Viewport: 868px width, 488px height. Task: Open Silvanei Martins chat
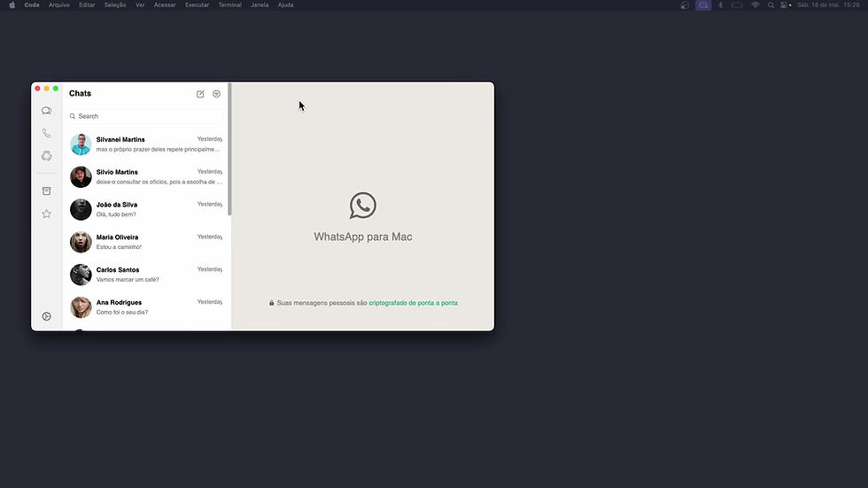point(146,144)
